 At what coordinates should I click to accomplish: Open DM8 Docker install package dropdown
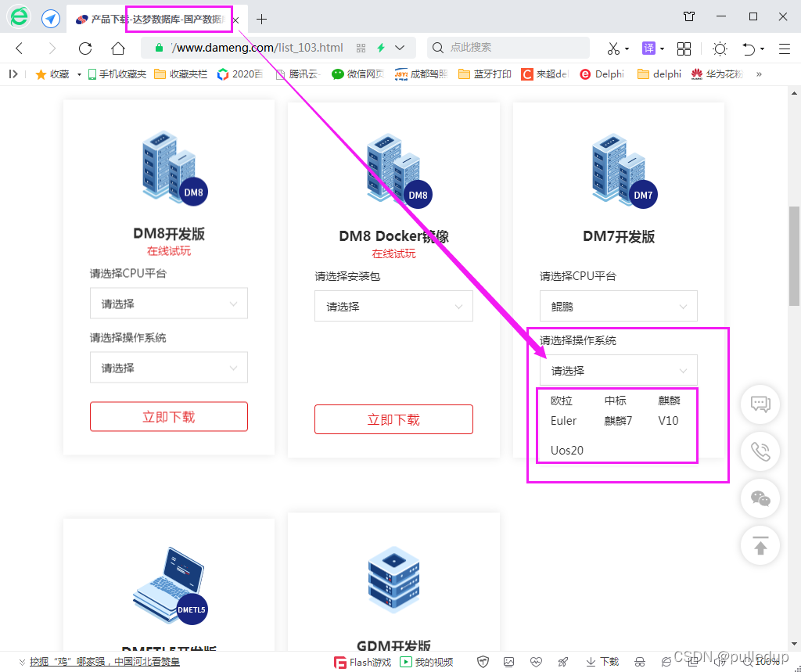coord(393,306)
